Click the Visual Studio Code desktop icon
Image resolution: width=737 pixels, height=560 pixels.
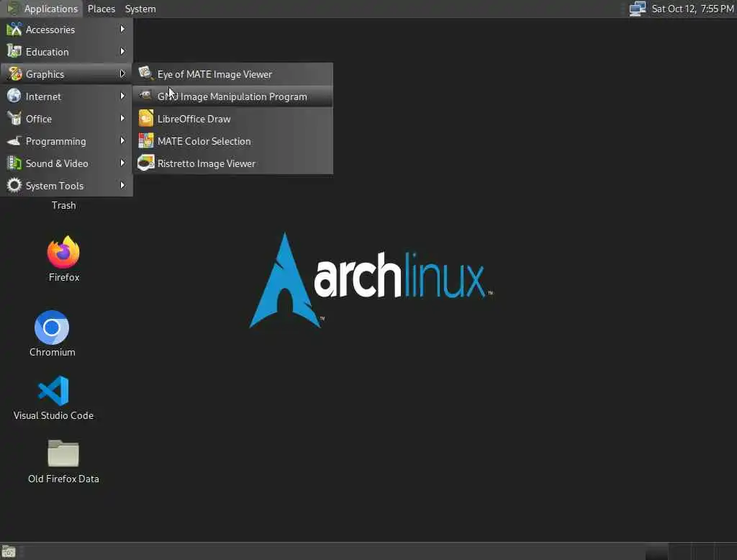coord(53,391)
